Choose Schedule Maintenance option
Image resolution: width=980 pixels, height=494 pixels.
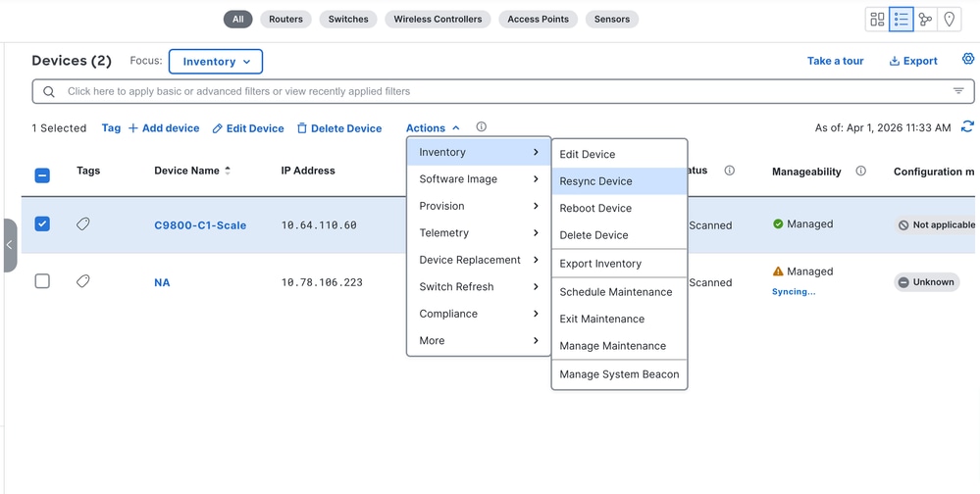tap(619, 292)
